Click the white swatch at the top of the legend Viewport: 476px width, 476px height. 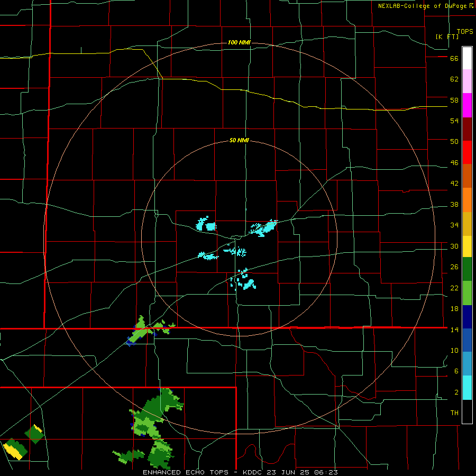point(467,58)
